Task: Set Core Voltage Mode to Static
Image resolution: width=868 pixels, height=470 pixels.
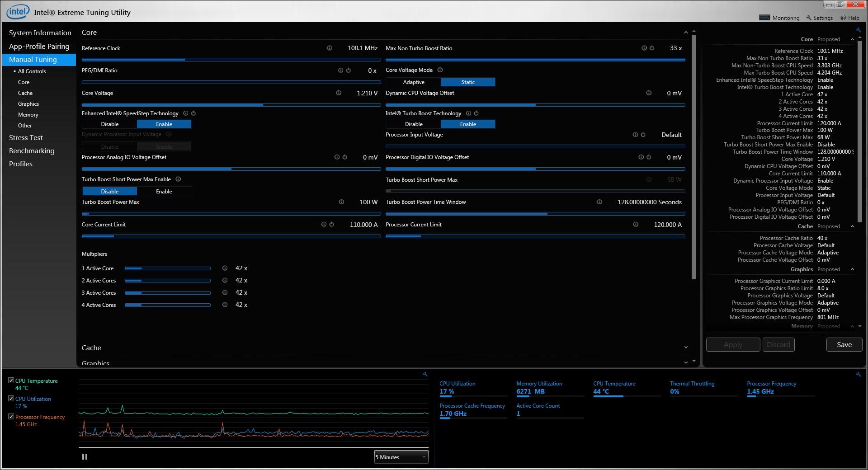Action: (x=468, y=82)
